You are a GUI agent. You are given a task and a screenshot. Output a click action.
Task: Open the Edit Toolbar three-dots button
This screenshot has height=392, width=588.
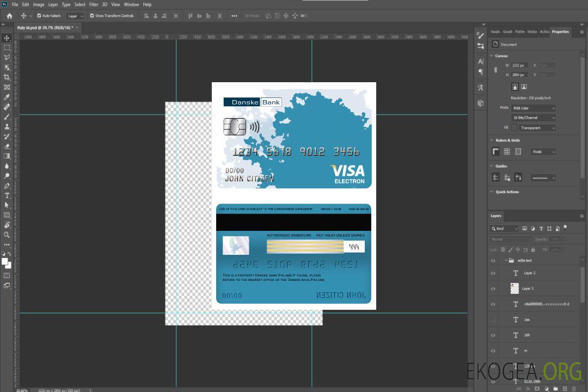[x=7, y=244]
